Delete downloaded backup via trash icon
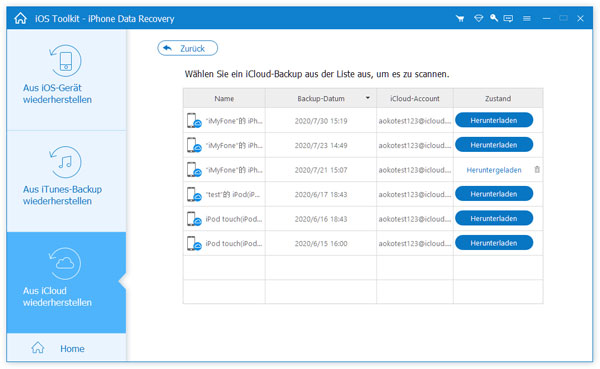 pos(537,169)
